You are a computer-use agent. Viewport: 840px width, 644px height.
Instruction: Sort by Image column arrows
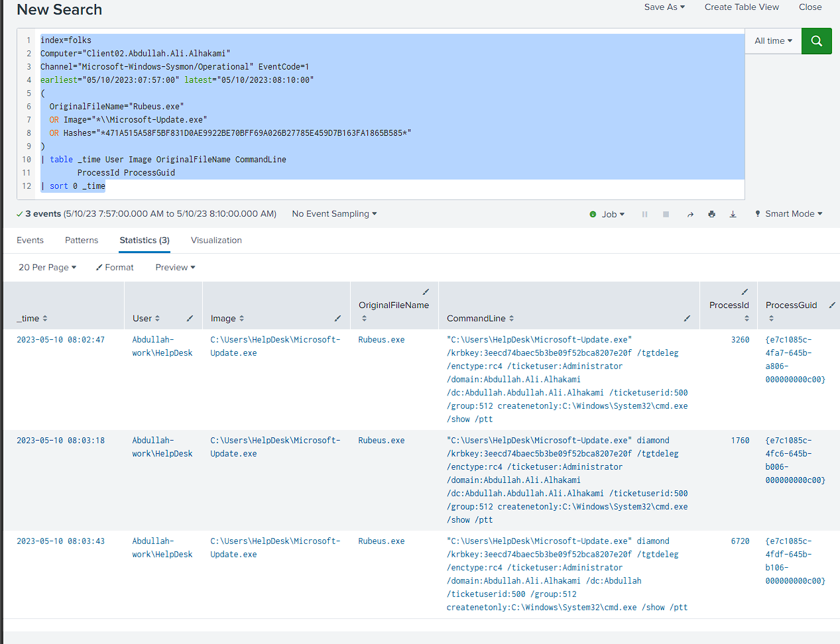241,319
